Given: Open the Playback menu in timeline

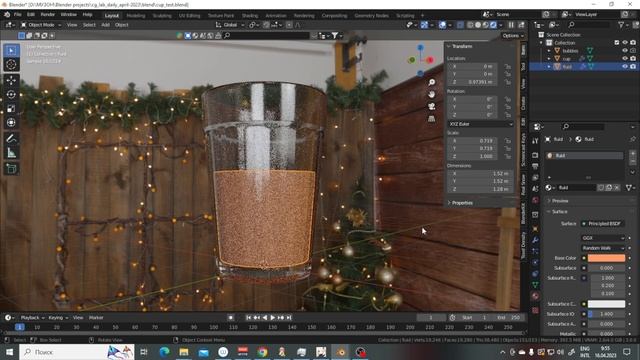Looking at the screenshot, I should (32, 318).
